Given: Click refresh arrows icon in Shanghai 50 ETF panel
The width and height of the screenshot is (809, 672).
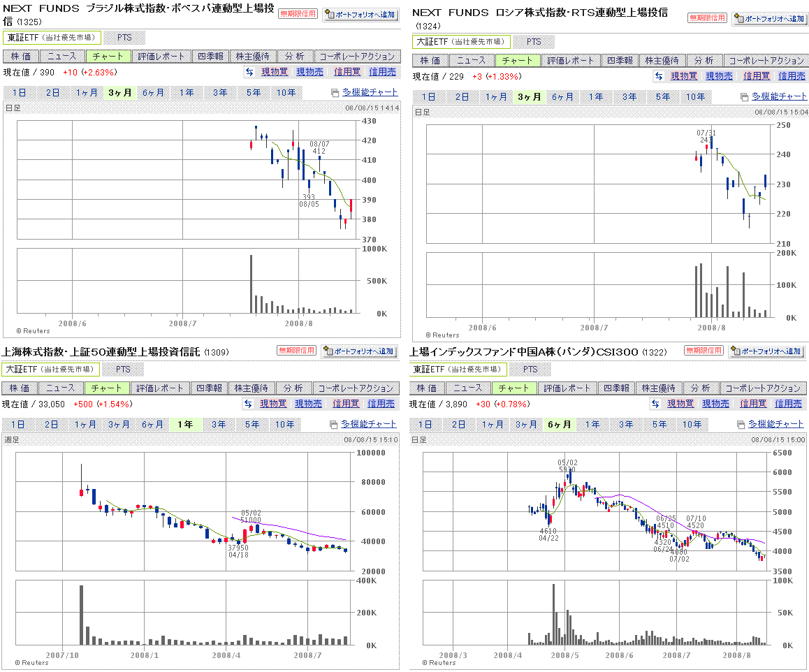Looking at the screenshot, I should point(248,404).
